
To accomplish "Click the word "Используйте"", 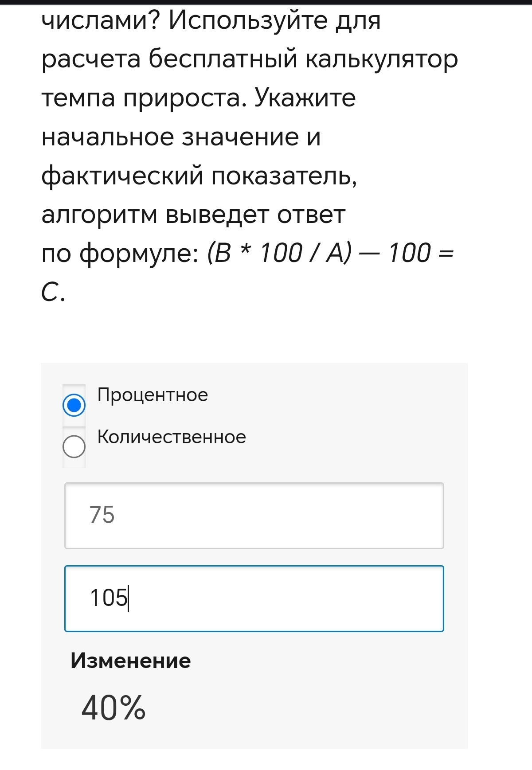I will pos(248,20).
